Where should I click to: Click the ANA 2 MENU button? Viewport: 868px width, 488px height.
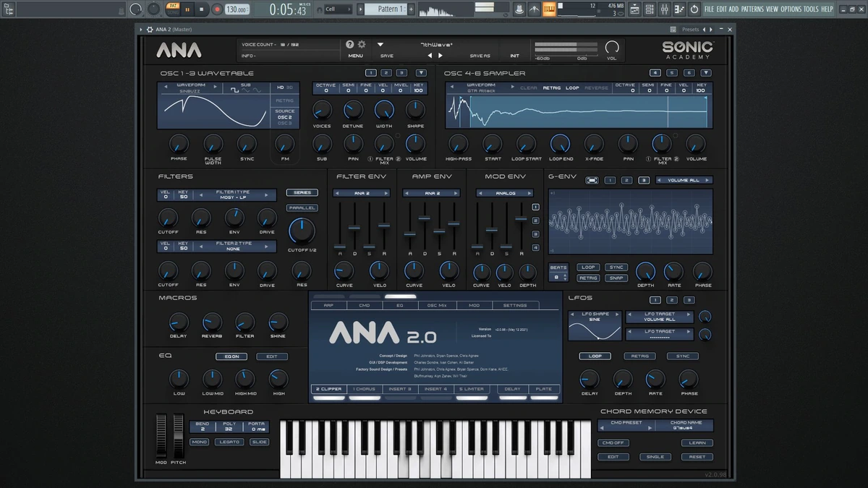pos(355,56)
